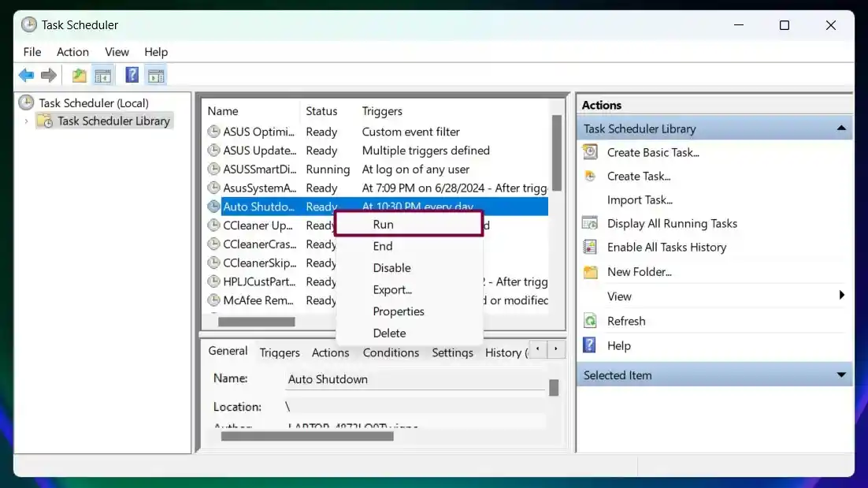The image size is (868, 488).
Task: Click the Help icon in Actions pane
Action: pyautogui.click(x=589, y=345)
